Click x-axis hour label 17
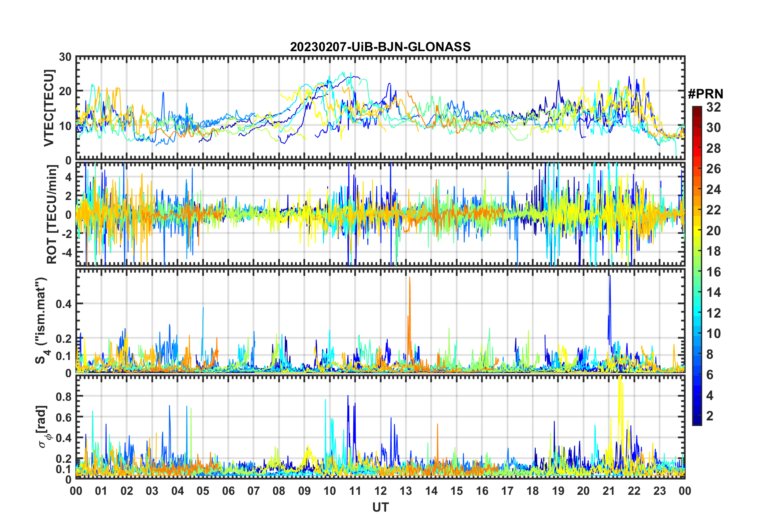The width and height of the screenshot is (761, 532). (x=507, y=491)
